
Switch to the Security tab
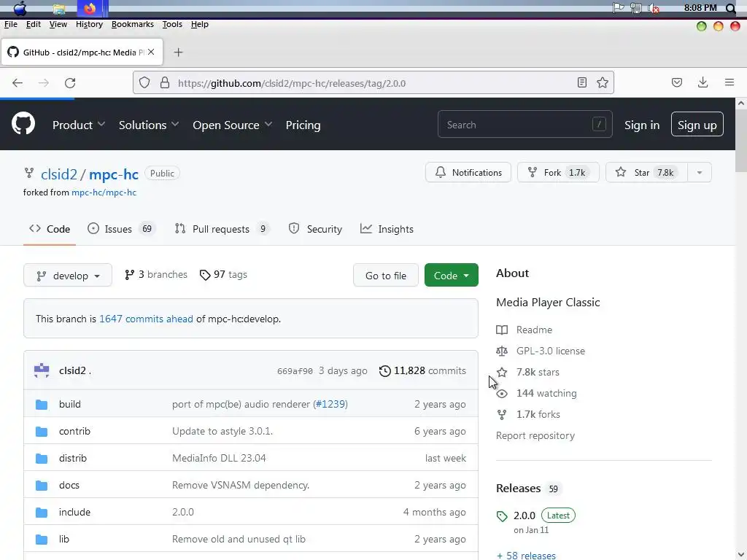(x=315, y=229)
